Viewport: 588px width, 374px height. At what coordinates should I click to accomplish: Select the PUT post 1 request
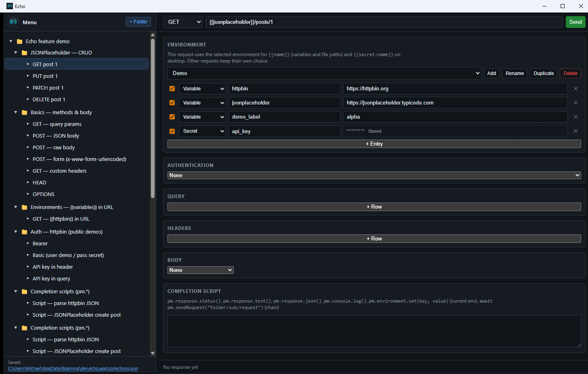tap(45, 76)
